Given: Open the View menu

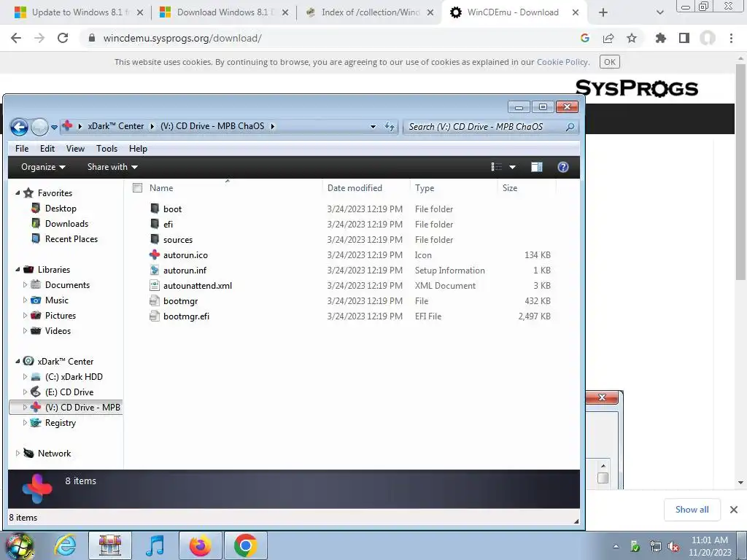Looking at the screenshot, I should click(75, 149).
